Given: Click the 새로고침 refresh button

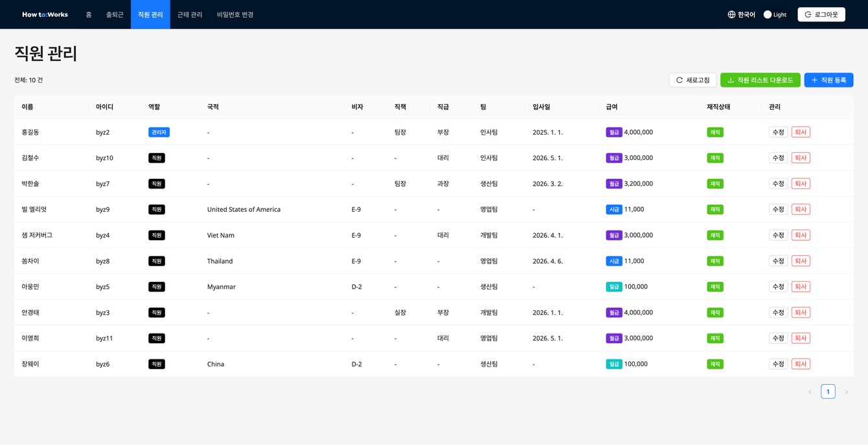Looking at the screenshot, I should [692, 80].
